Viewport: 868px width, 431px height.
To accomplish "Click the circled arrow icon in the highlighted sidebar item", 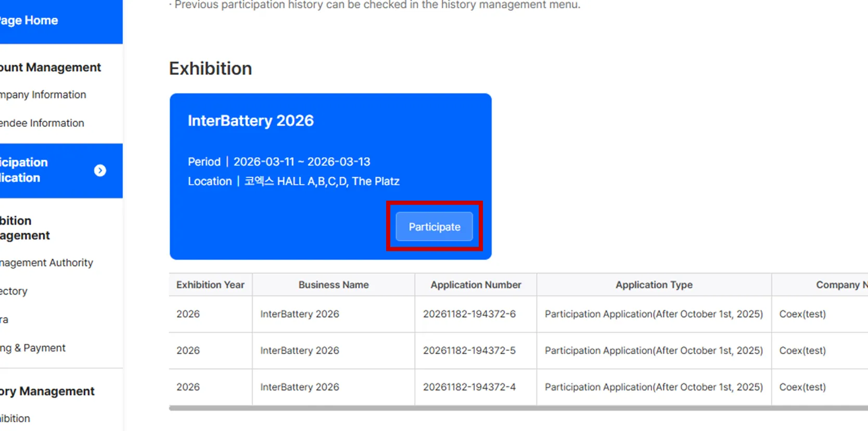I will pos(100,171).
